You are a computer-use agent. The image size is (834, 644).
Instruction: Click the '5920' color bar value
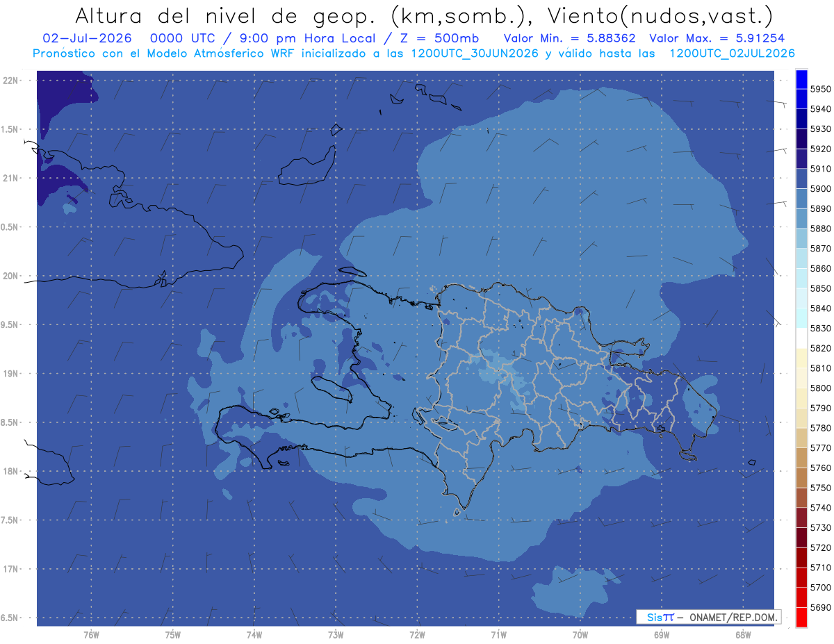(x=820, y=149)
